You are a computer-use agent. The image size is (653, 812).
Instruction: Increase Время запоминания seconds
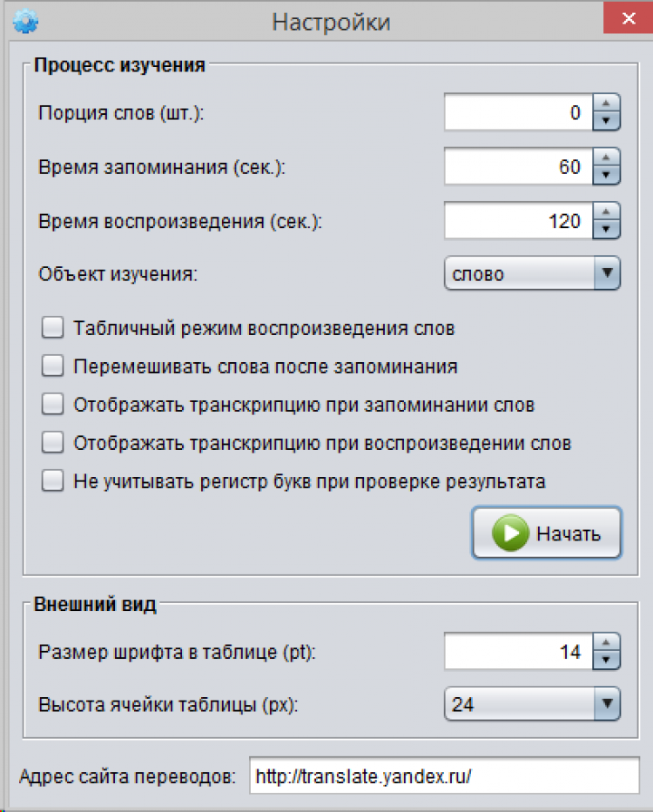point(607,158)
